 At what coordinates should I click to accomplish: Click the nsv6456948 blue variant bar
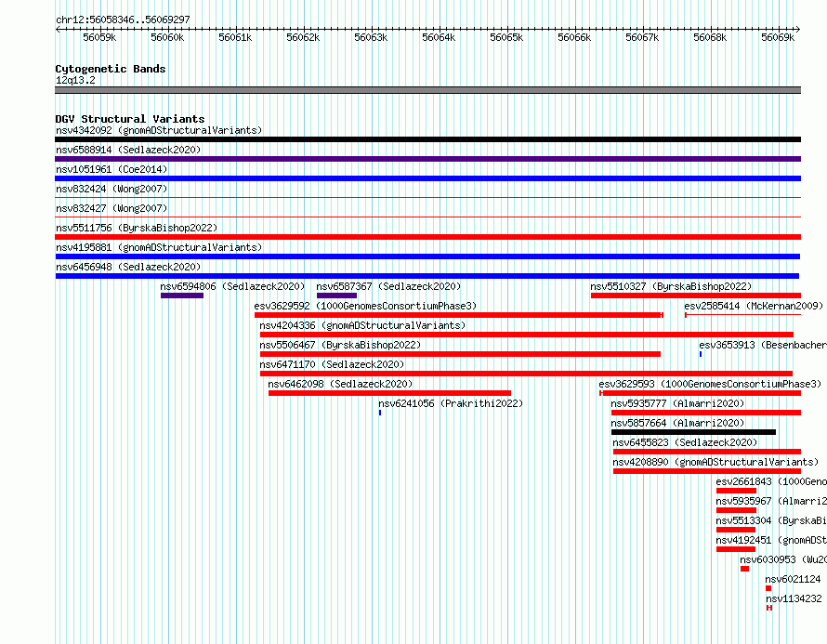click(x=427, y=276)
